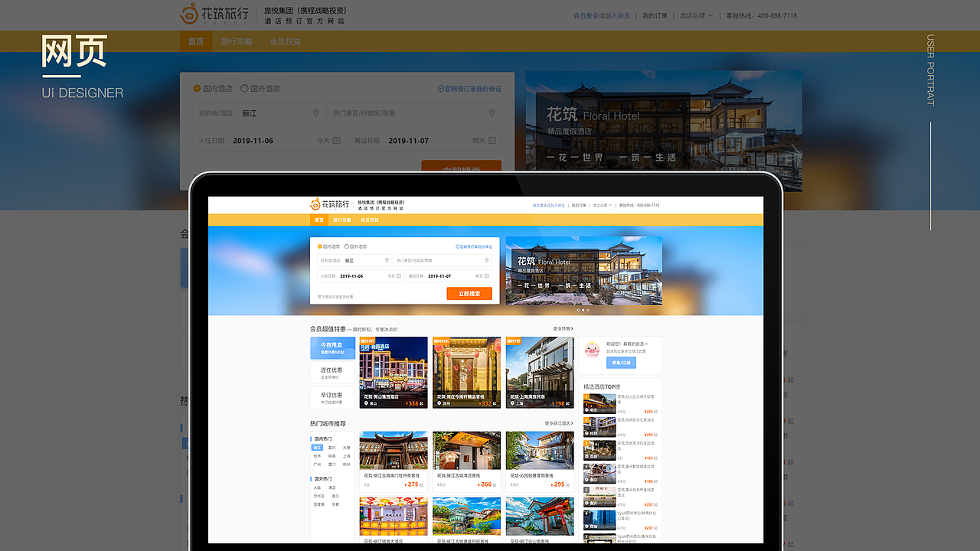Select 连住优惠 deal tab on laptop screen
The height and width of the screenshot is (551, 980).
(332, 373)
